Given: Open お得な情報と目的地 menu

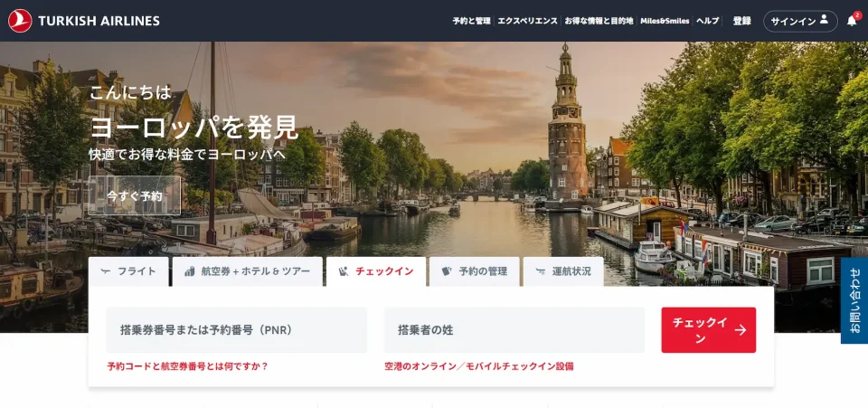Looking at the screenshot, I should [599, 21].
